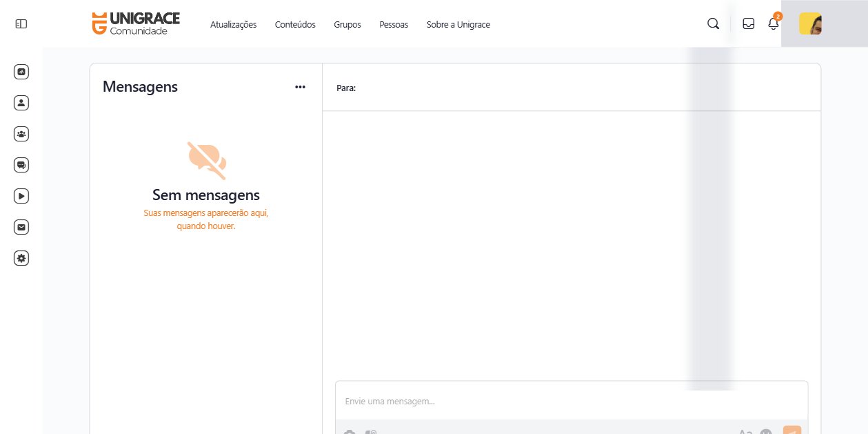Open Conteúdos in the navigation bar
Screen dimensions: 868x434
click(295, 25)
